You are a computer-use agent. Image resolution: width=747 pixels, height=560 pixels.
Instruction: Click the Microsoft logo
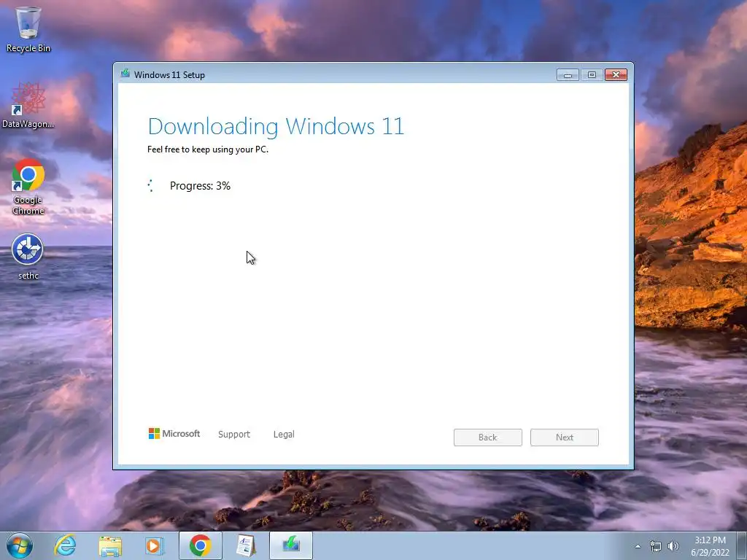(174, 434)
